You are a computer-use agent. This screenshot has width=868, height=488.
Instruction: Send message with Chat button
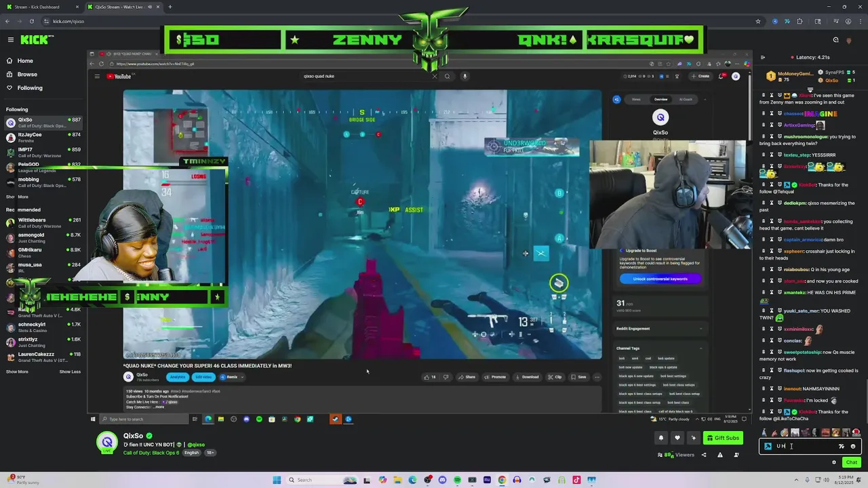pyautogui.click(x=851, y=462)
